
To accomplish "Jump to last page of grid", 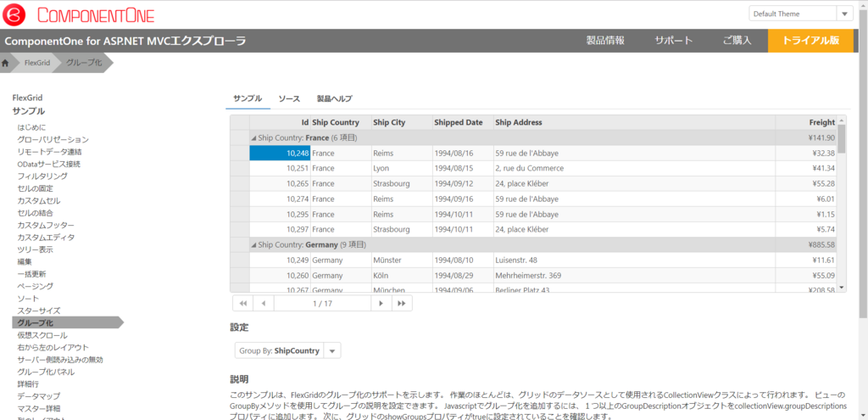I will (402, 303).
